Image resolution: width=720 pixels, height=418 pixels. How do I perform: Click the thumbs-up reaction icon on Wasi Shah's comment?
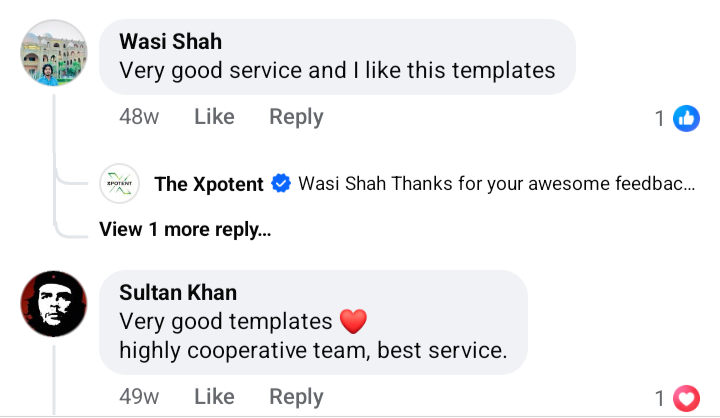pos(686,119)
